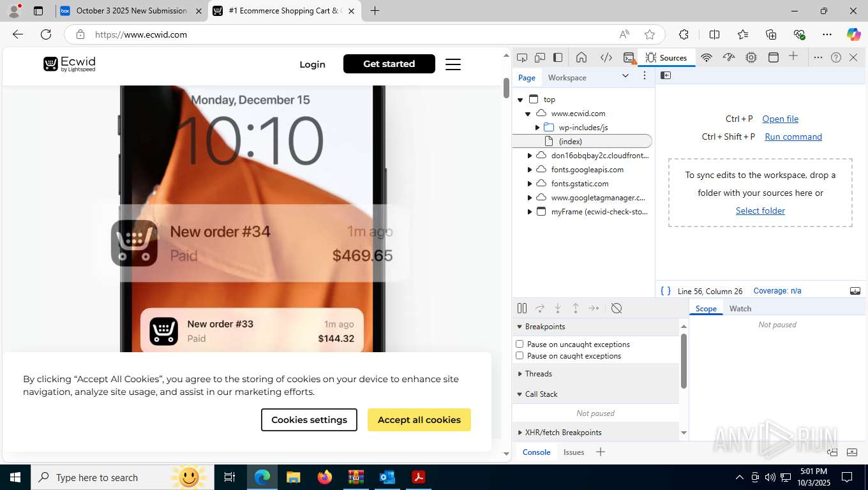The width and height of the screenshot is (868, 490).
Task: Click step out of function icon
Action: coord(576,308)
